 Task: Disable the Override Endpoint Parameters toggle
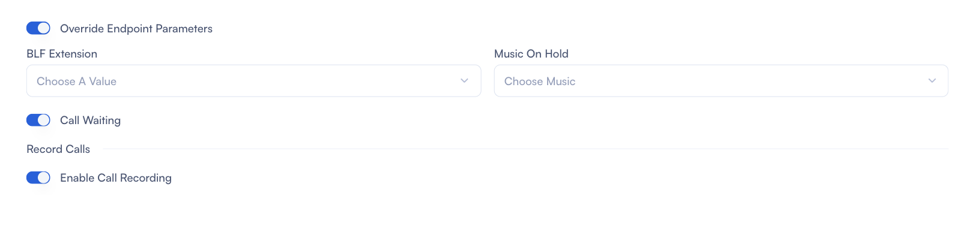click(x=38, y=28)
